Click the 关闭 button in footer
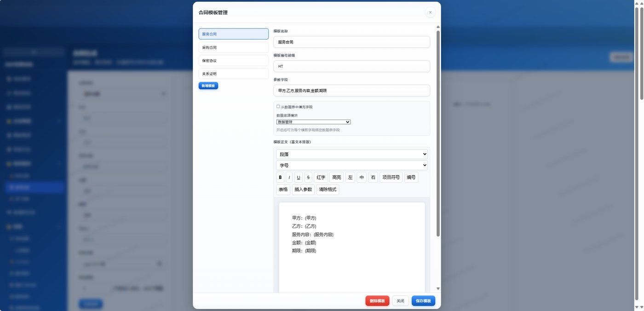 [x=400, y=301]
